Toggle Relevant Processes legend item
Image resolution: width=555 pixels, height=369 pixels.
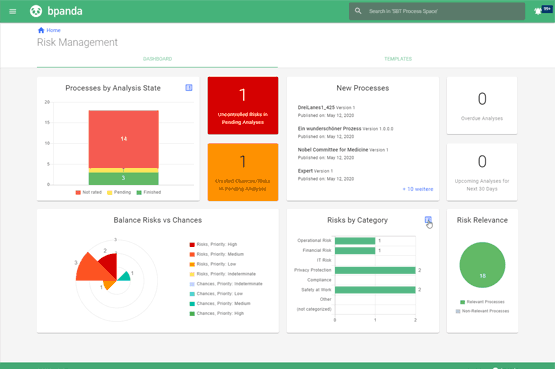pyautogui.click(x=482, y=302)
